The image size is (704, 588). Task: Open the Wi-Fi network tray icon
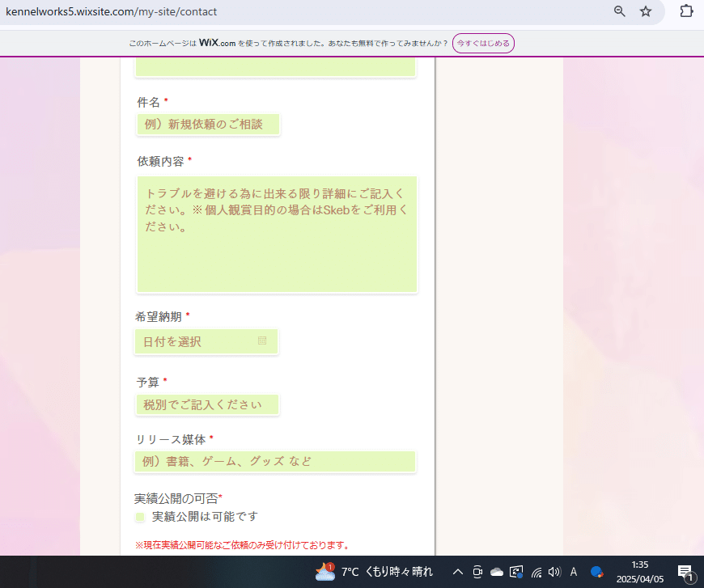coord(536,573)
